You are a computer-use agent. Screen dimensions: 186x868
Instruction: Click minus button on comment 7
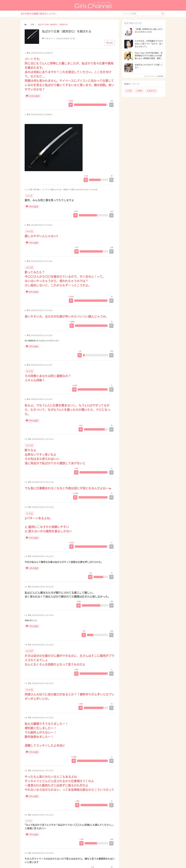point(111,355)
